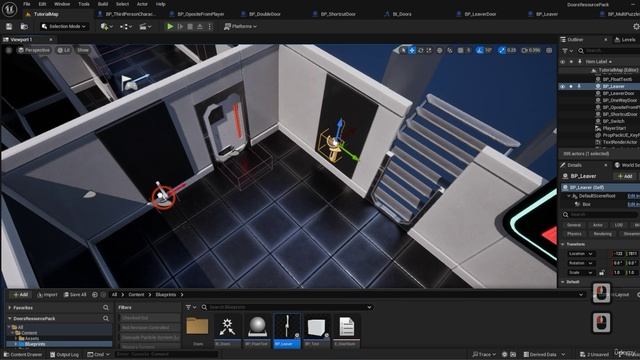This screenshot has height=360, width=640.
Task: Switch to the BP_LeaverDoor tab
Action: (480, 14)
